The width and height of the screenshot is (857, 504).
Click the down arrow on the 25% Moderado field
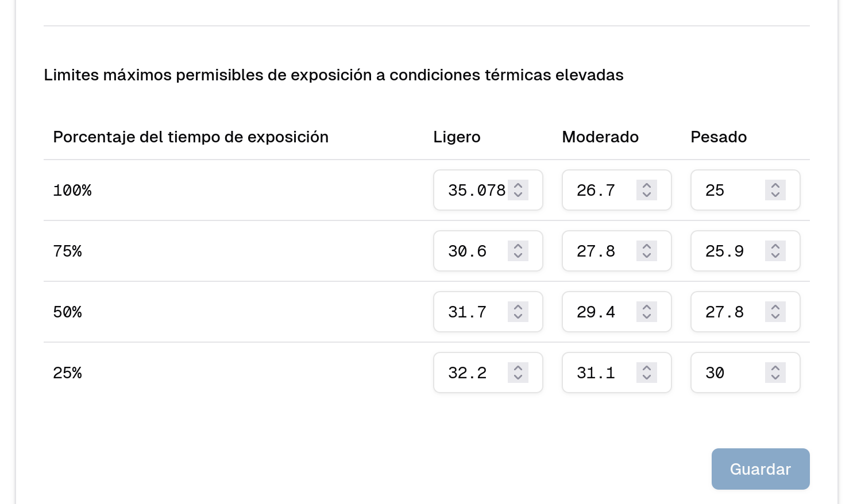pyautogui.click(x=647, y=378)
